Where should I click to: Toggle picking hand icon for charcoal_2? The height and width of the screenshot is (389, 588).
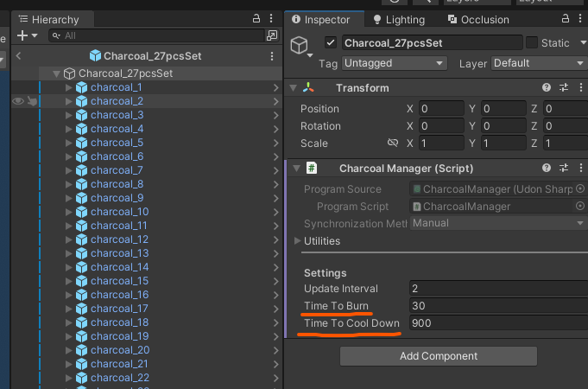coord(32,101)
